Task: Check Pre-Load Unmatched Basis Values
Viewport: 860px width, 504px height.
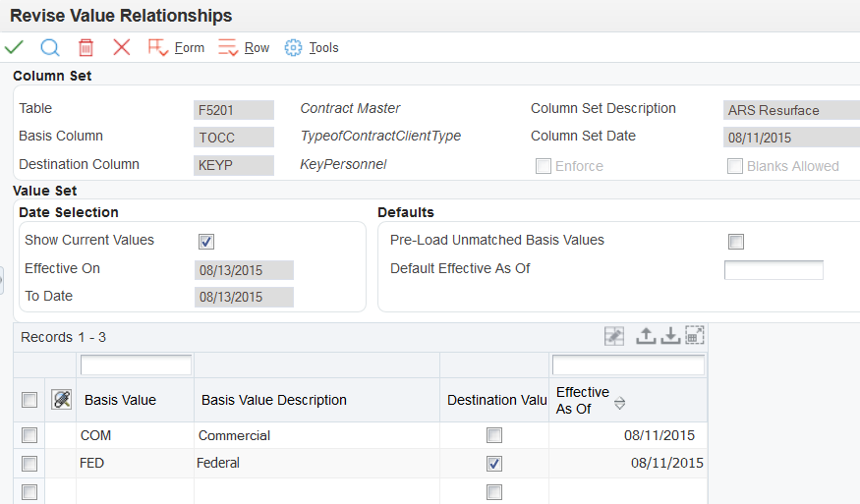Action: point(736,242)
